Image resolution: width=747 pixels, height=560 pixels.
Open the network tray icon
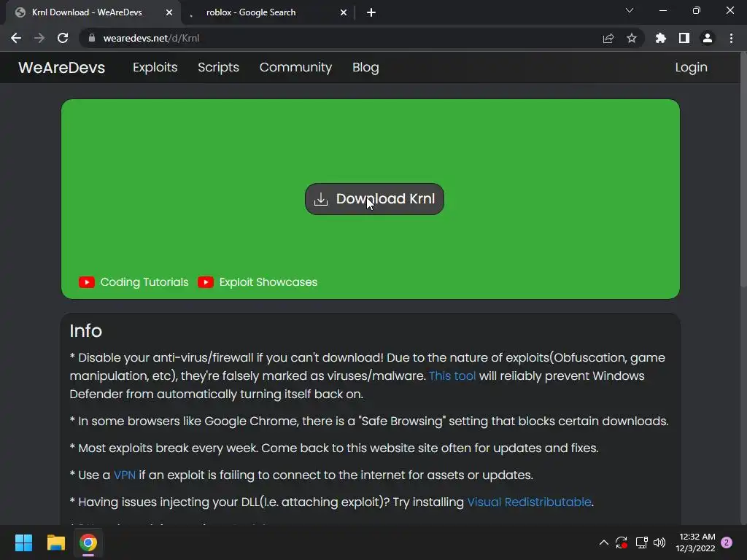641,542
